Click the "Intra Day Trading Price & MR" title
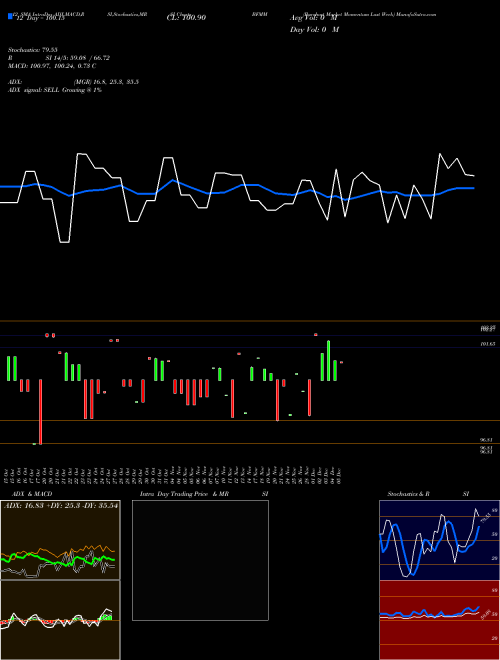Image resolution: width=500 pixels, height=660 pixels. pyautogui.click(x=184, y=494)
